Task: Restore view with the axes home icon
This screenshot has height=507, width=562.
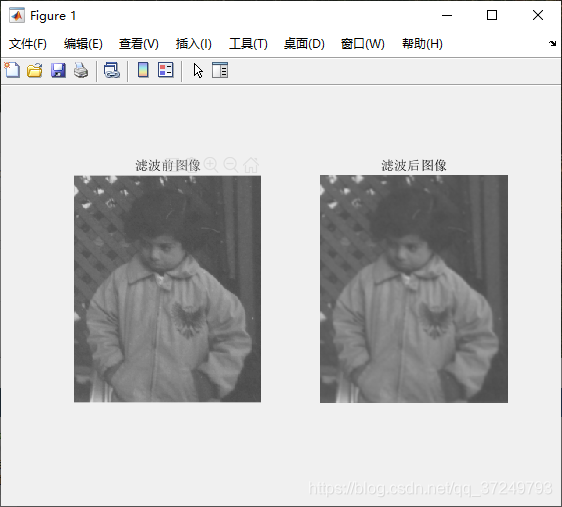Action: tap(251, 165)
